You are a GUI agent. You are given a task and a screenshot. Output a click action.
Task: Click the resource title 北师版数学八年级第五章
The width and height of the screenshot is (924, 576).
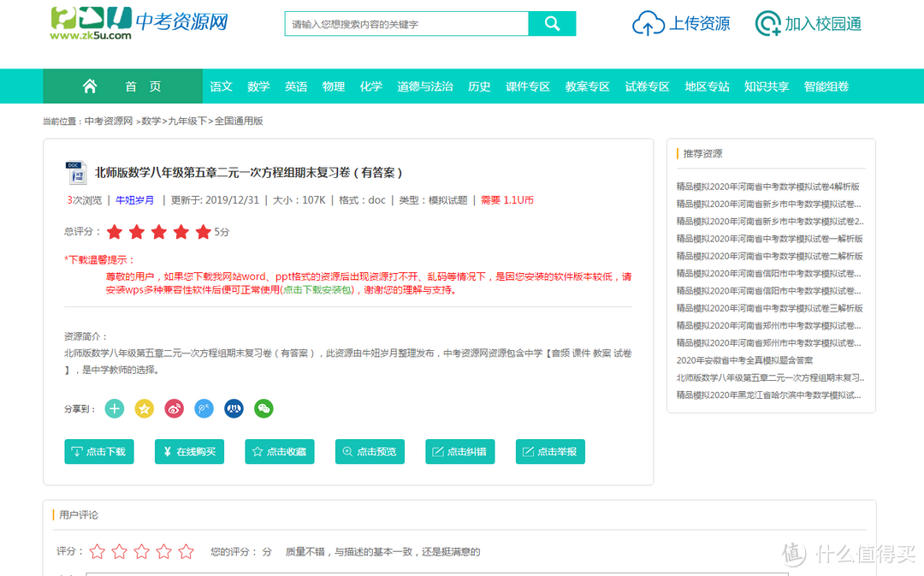click(x=249, y=172)
